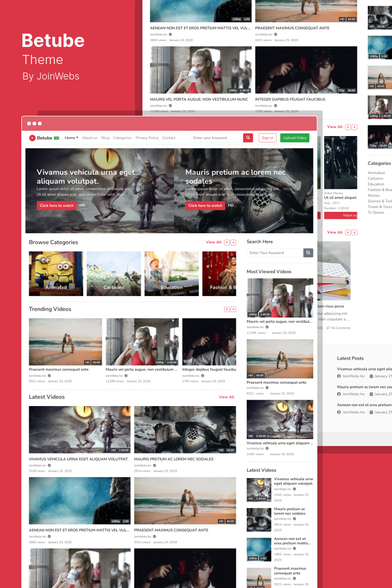This screenshot has width=392, height=588.
Task: Open helmet thumbnail in main Latest Videos
Action: pos(185,430)
